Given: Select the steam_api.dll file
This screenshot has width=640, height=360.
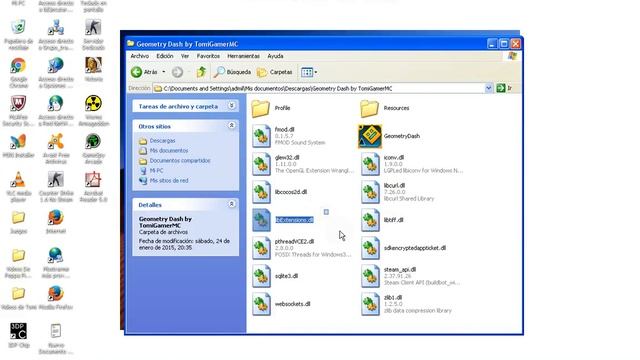Looking at the screenshot, I should pyautogui.click(x=410, y=276).
